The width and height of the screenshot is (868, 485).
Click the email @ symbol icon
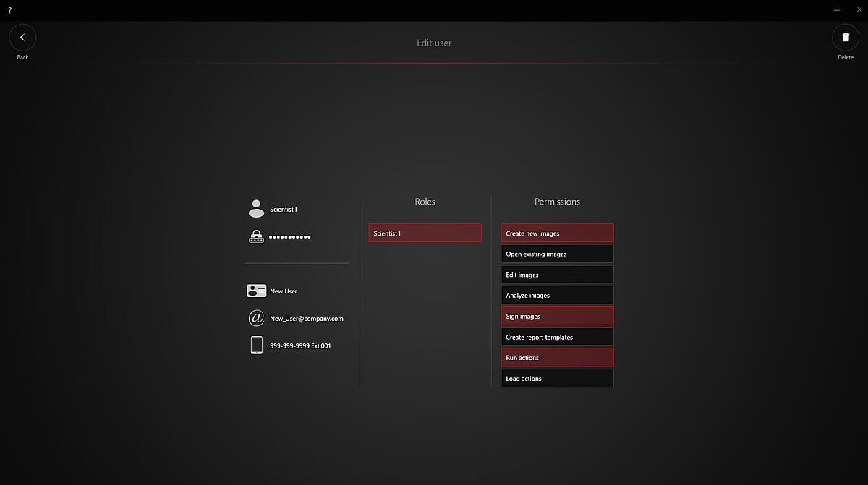tap(256, 318)
